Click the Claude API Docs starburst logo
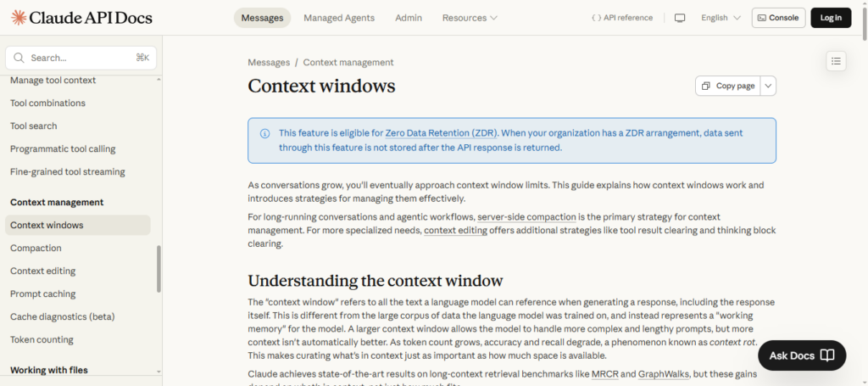This screenshot has height=386, width=868. click(19, 18)
